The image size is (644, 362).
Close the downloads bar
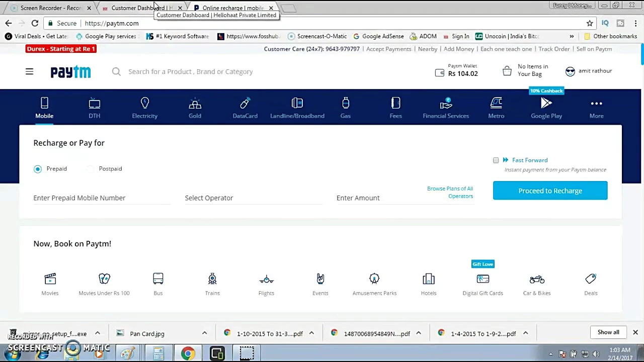[635, 332]
